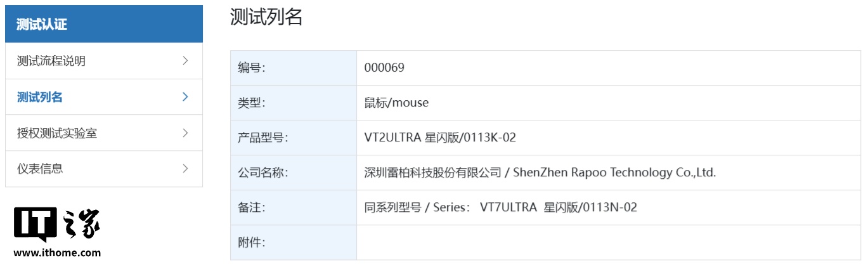Screen dimensions: 868x267
Task: Click chevron arrow beside 测试流程说明
Action: click(185, 61)
